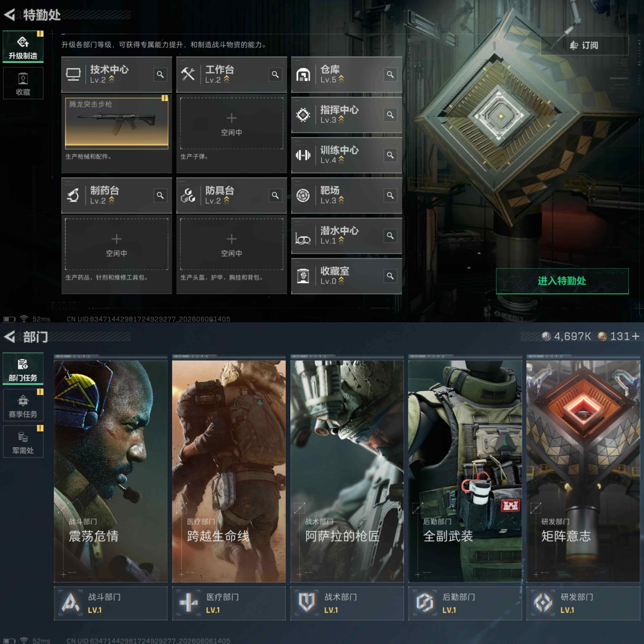The height and width of the screenshot is (644, 644).
Task: Click the 技术中心 Lv.2 upgrade chevrons
Action: [x=111, y=79]
